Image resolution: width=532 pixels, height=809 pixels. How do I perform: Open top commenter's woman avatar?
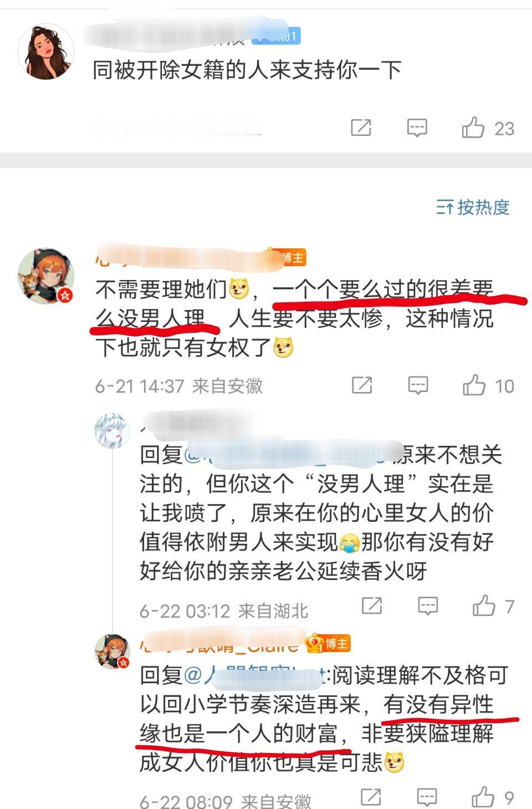coord(45,52)
